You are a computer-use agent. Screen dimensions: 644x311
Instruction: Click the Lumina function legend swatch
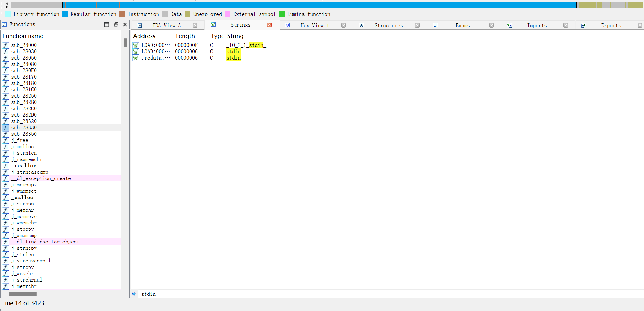point(282,14)
